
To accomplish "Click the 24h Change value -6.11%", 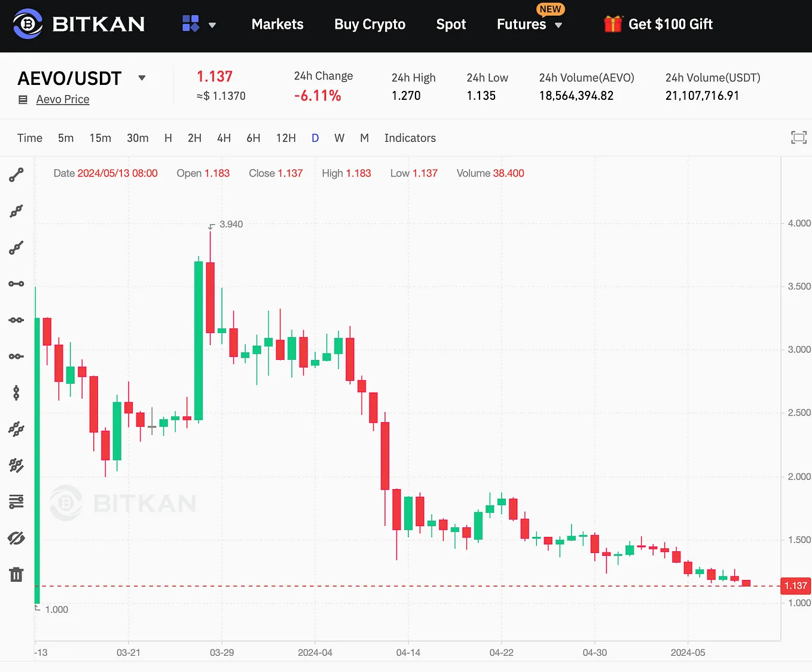I will tap(318, 96).
